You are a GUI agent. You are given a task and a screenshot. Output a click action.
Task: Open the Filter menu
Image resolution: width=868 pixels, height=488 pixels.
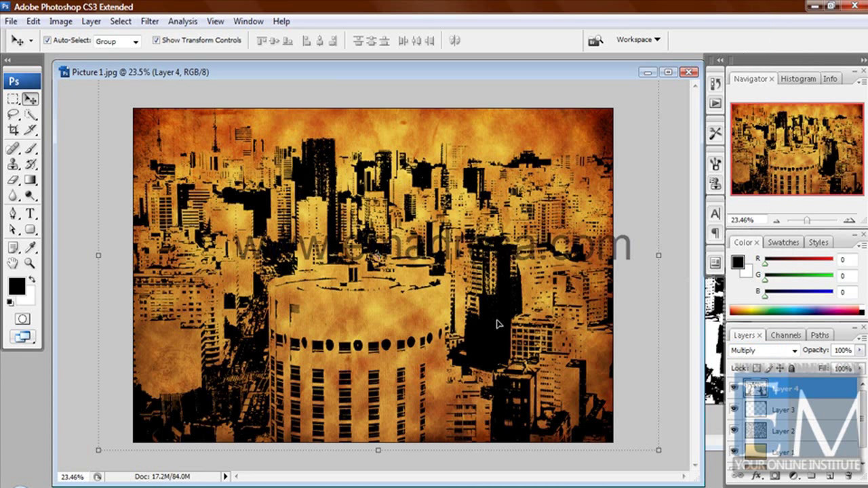[x=149, y=21]
